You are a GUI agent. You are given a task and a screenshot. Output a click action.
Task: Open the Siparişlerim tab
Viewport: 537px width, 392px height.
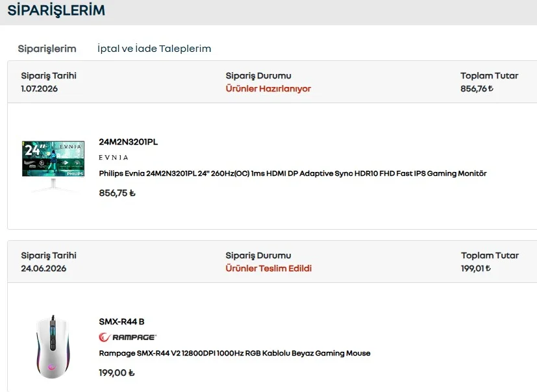point(47,49)
